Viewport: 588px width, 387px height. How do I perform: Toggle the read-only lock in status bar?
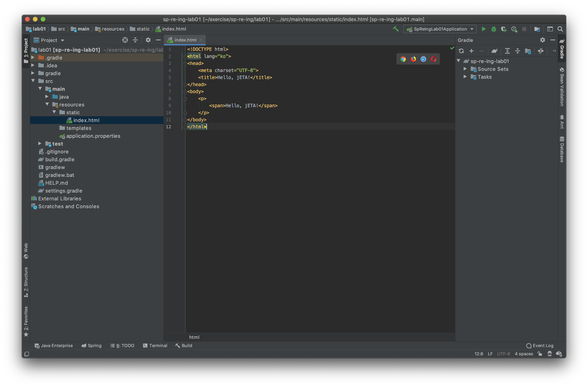pyautogui.click(x=540, y=354)
